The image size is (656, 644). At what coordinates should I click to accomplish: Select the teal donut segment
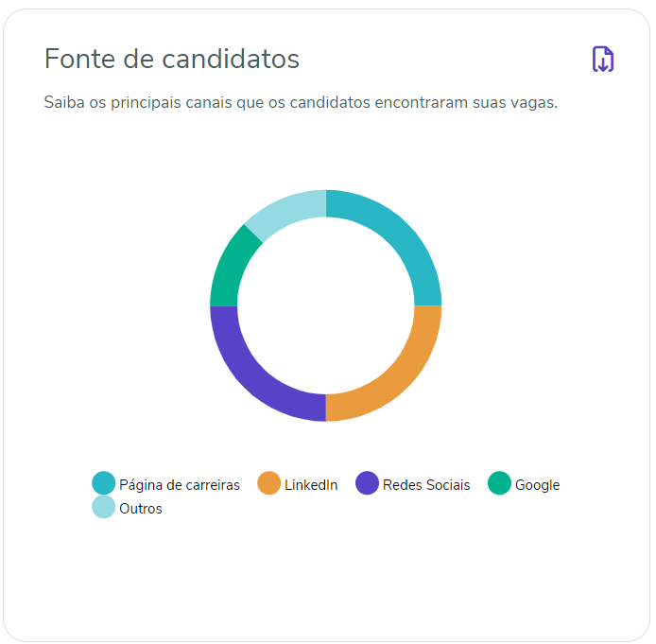click(397, 235)
